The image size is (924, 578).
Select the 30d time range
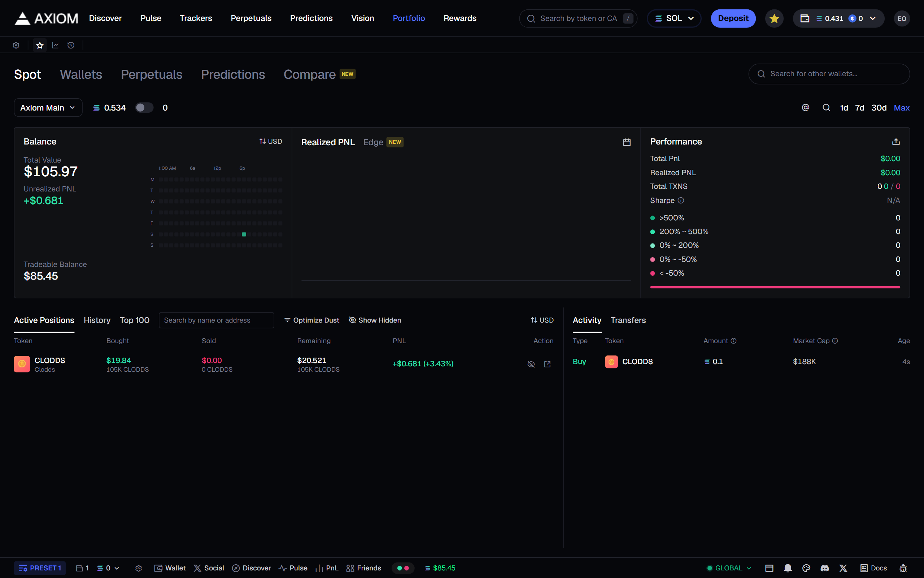(x=879, y=108)
